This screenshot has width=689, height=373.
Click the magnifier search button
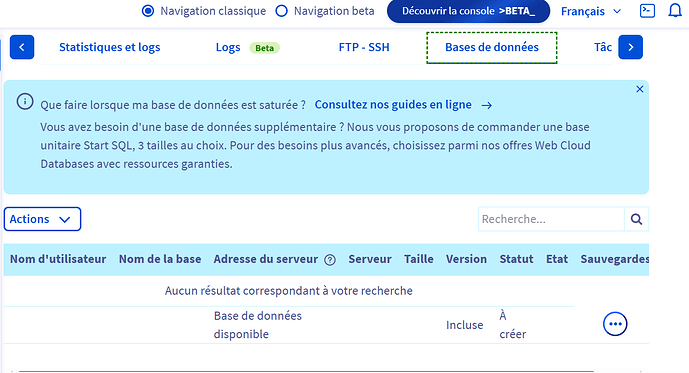(x=636, y=219)
